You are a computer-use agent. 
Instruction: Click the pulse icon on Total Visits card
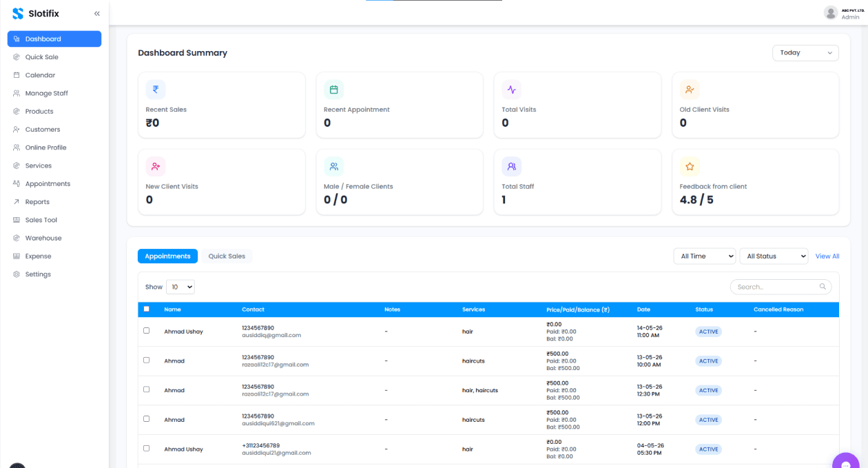[512, 90]
